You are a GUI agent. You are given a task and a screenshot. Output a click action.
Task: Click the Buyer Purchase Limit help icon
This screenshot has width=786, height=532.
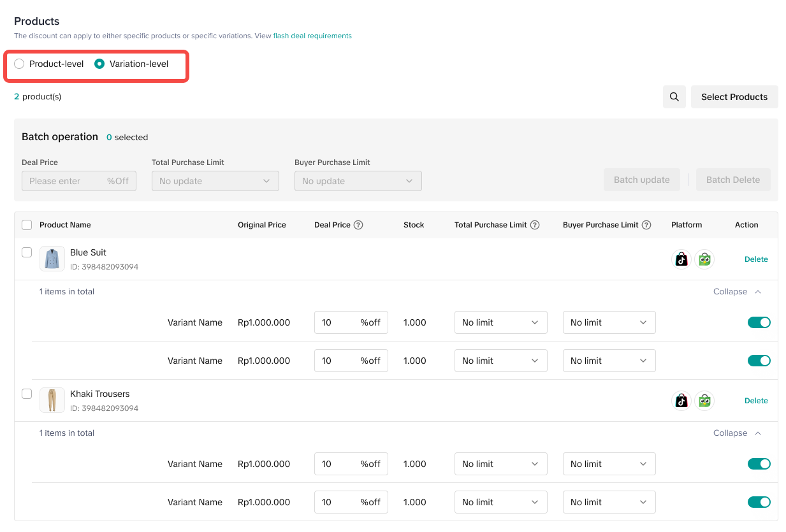tap(646, 225)
